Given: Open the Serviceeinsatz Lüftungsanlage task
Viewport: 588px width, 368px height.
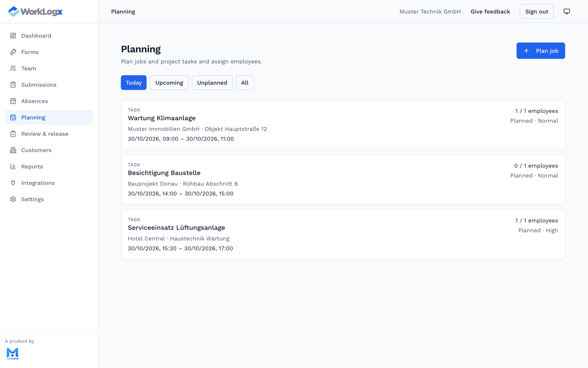Looking at the screenshot, I should [x=343, y=234].
